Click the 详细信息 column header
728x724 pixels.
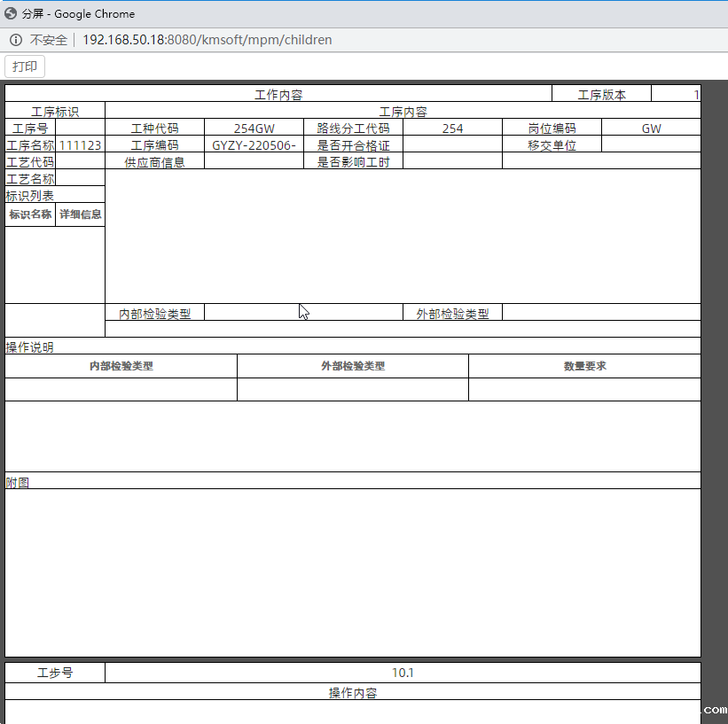pos(80,214)
